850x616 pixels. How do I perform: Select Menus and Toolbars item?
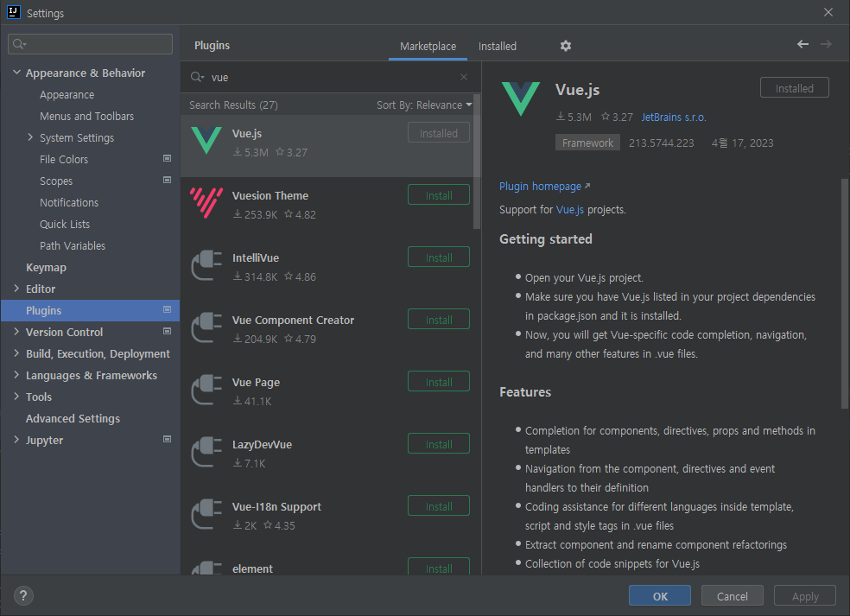[86, 116]
